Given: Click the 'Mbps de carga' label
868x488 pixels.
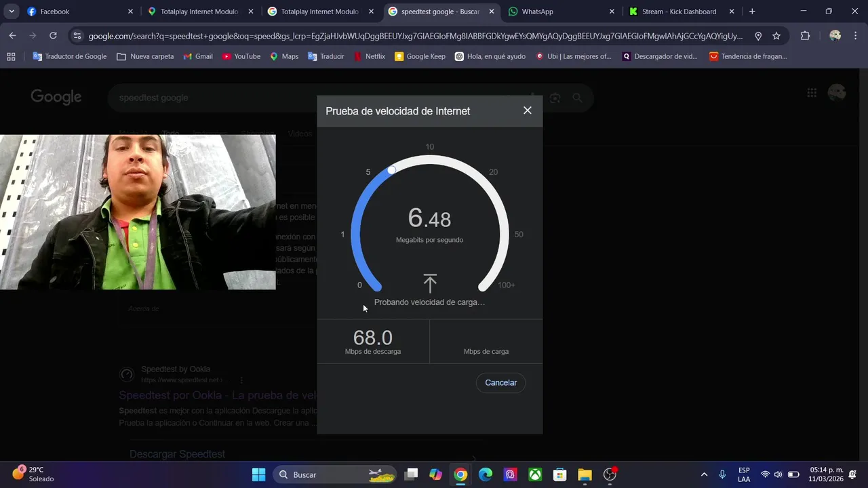Looking at the screenshot, I should click(x=486, y=352).
